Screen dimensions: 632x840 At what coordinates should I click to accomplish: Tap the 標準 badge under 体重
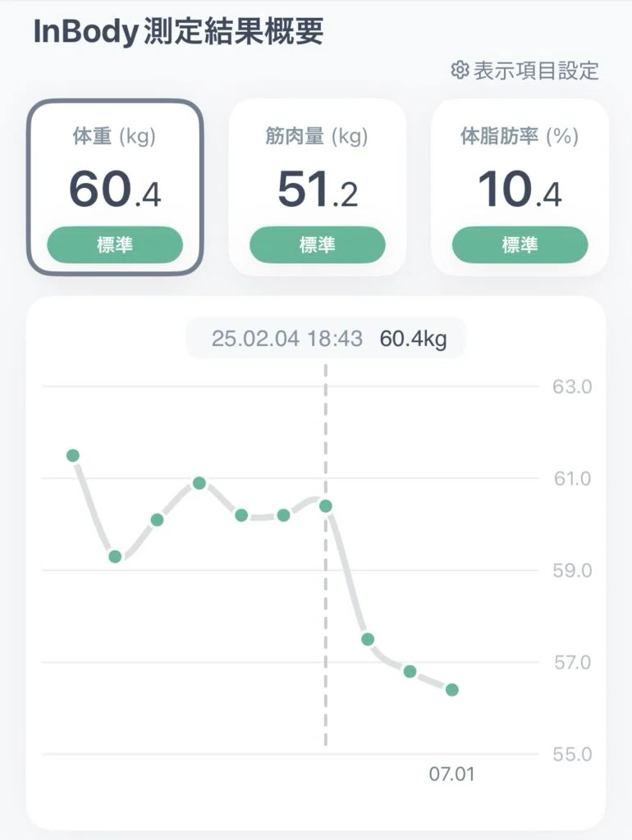115,244
